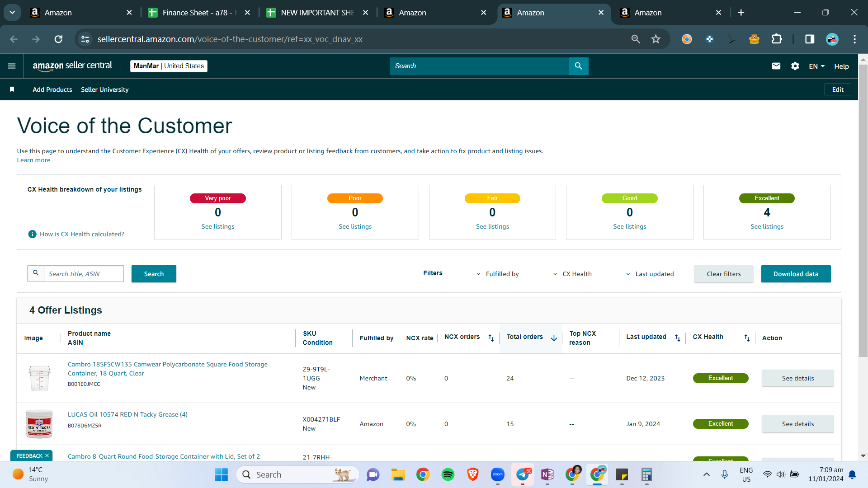Click the info icon beside CX Health calculated

[32, 234]
